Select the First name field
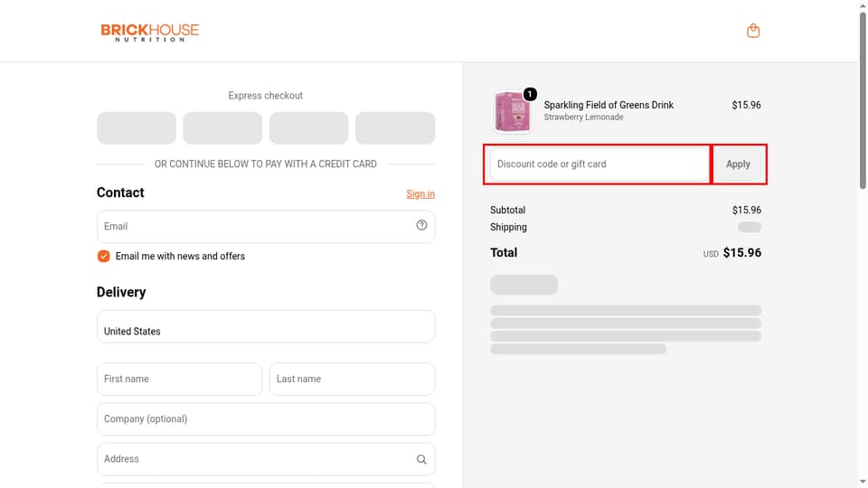 179,379
